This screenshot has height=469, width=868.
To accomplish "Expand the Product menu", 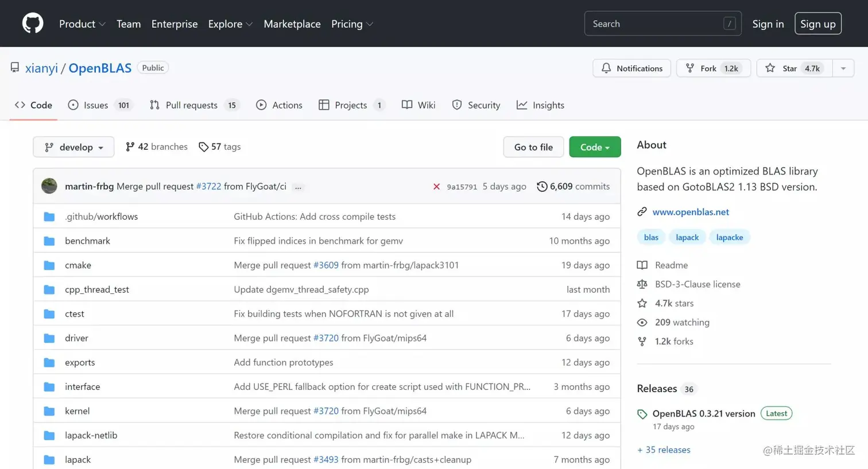I will 82,24.
